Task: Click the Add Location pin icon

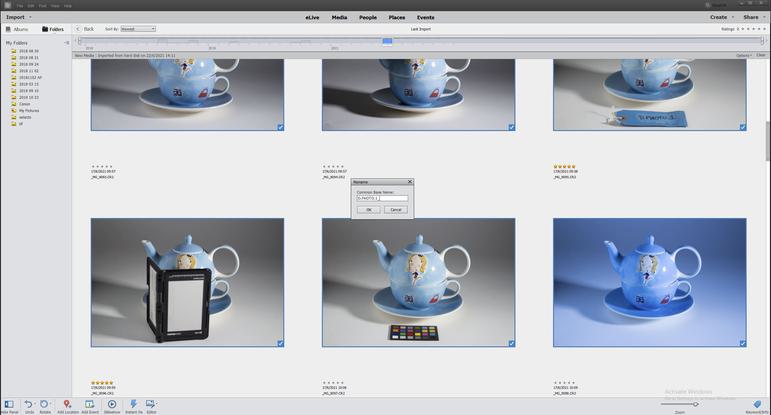Action: coord(67,404)
